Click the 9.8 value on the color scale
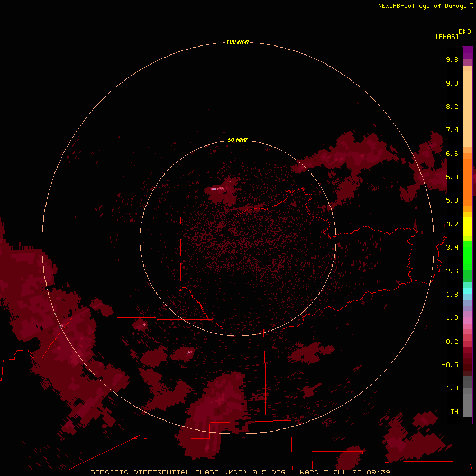Screen dimensions: 476x476 pyautogui.click(x=452, y=59)
